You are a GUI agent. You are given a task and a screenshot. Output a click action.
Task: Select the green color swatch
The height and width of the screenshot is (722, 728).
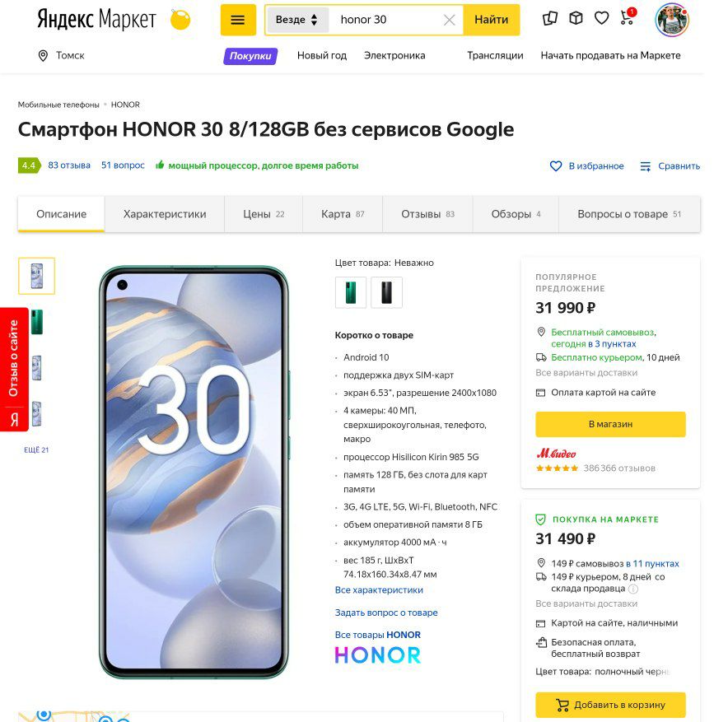coord(351,292)
